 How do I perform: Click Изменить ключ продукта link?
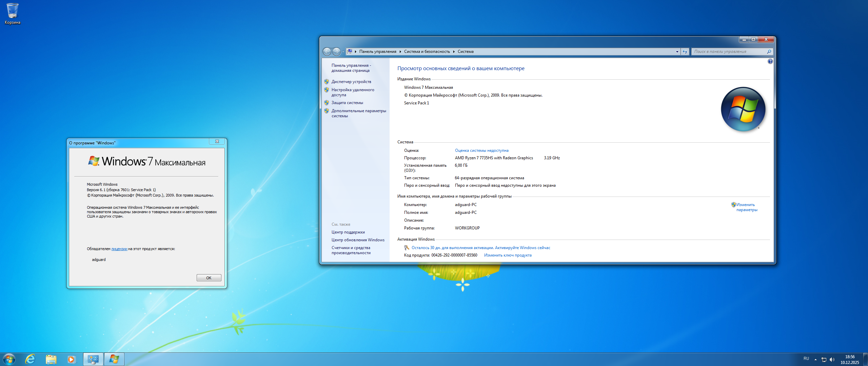[x=508, y=255]
